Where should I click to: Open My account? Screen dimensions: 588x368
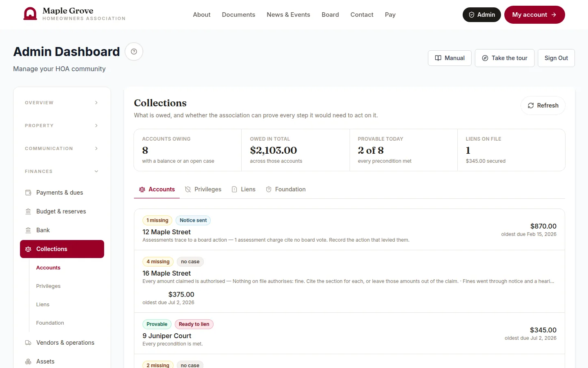point(535,15)
